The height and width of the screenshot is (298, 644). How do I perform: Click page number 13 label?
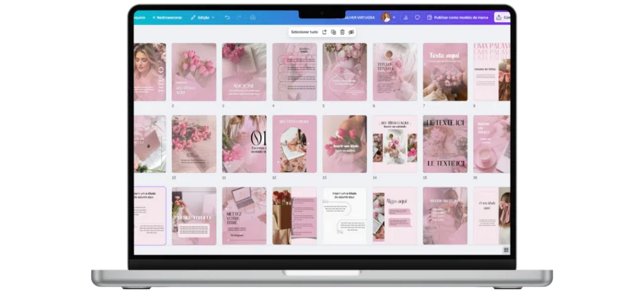tap(325, 178)
